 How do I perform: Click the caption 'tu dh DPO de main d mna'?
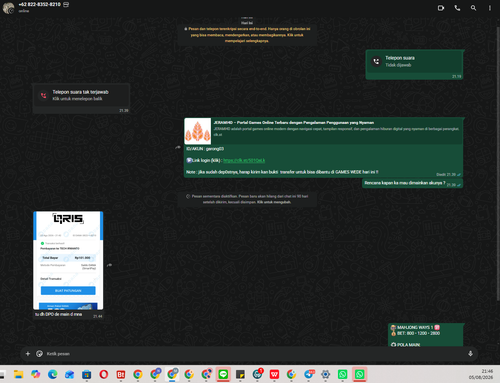pyautogui.click(x=58, y=314)
